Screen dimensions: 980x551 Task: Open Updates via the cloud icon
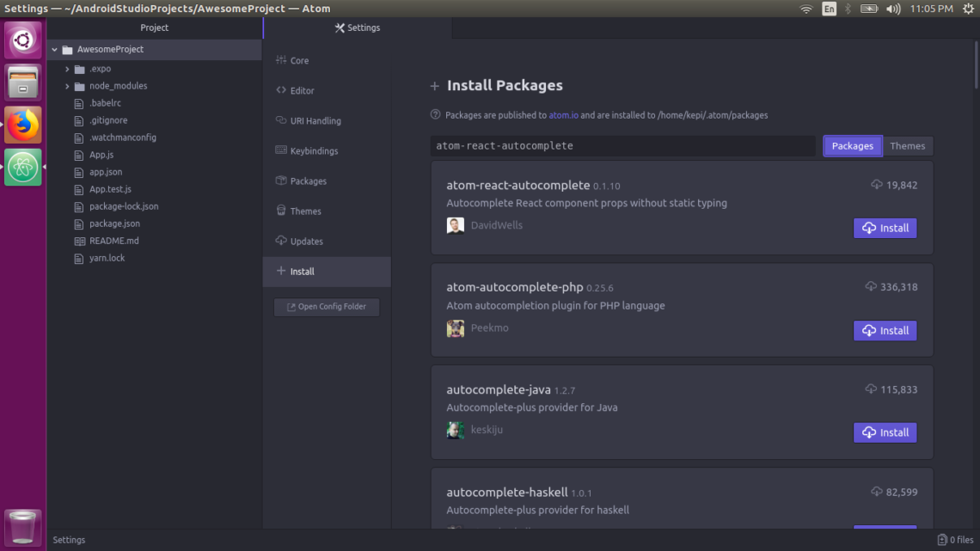tap(280, 241)
